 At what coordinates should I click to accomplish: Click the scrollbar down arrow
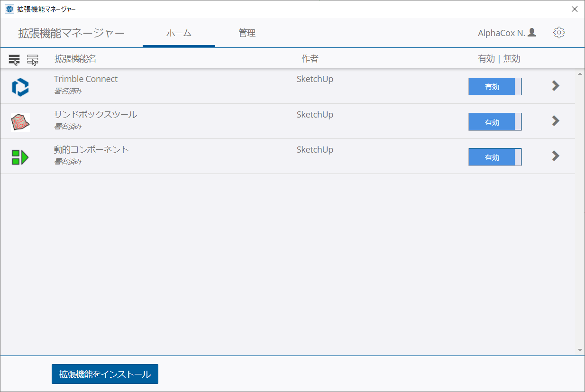coord(580,350)
